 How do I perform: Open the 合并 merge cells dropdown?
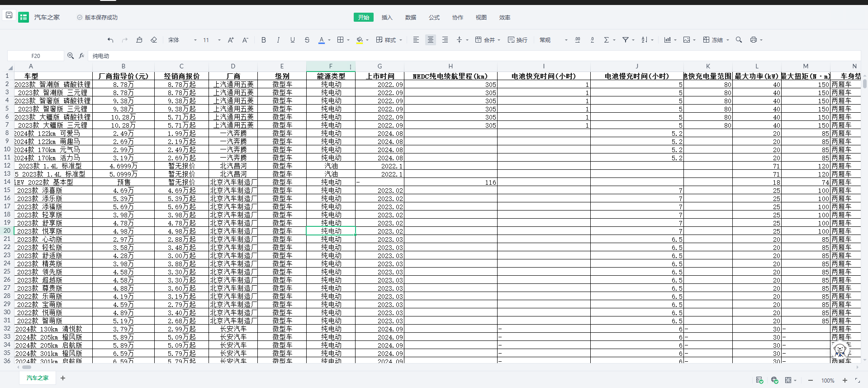(x=488, y=40)
